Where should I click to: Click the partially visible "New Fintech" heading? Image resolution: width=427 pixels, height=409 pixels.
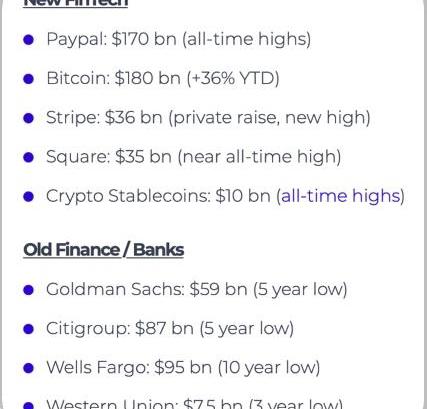point(76,3)
